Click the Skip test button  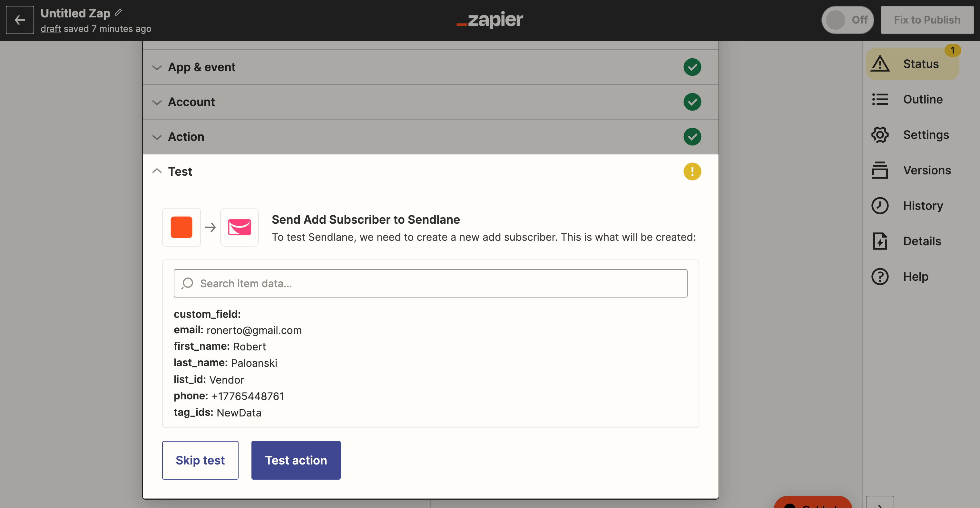pos(200,460)
